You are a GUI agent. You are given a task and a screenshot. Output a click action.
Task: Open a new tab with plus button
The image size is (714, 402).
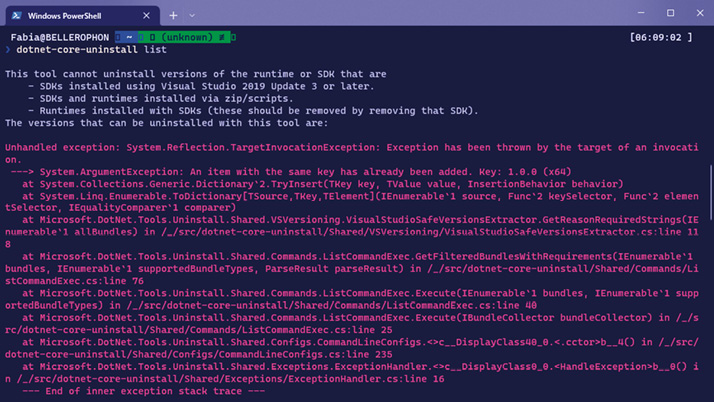click(173, 15)
